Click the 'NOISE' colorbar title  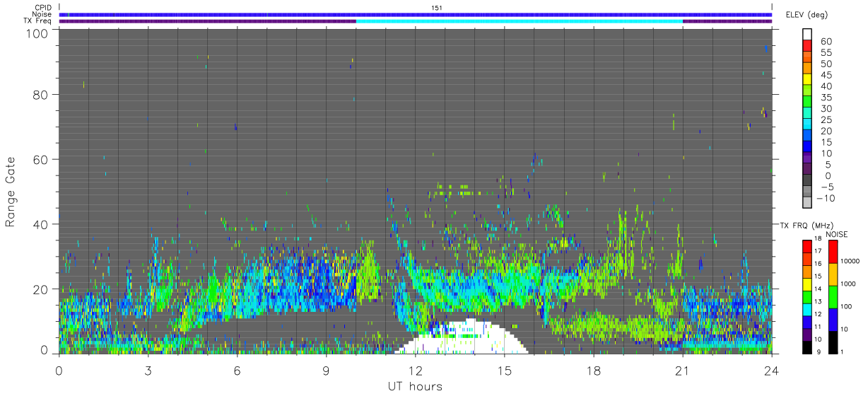pos(838,234)
